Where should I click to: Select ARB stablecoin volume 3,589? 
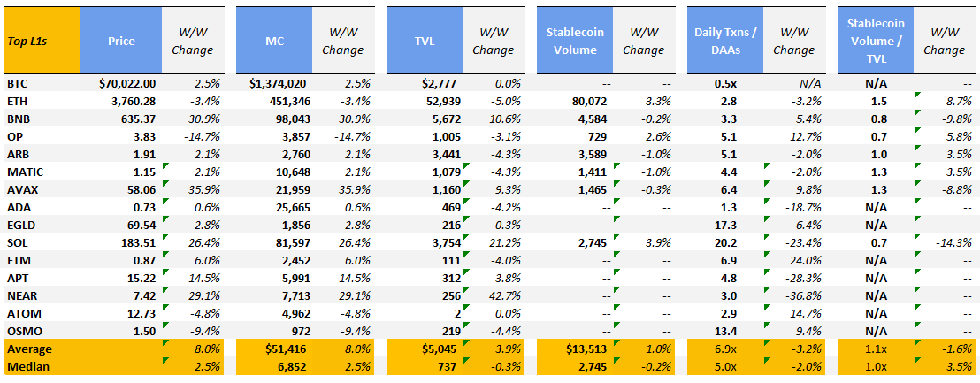tap(593, 154)
